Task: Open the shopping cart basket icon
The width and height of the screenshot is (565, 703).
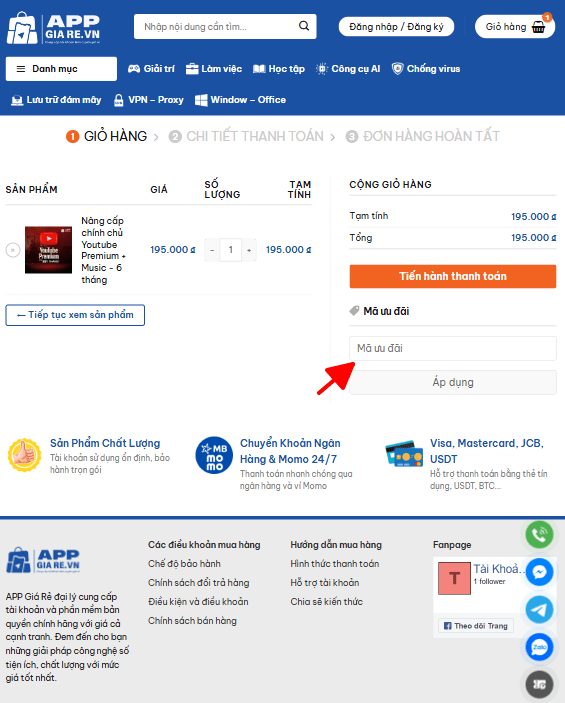Action: point(539,27)
